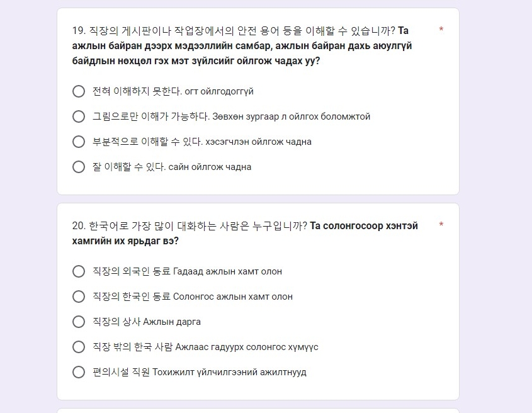Click 'Ажлаас гадуурх солонгос хүмүүс' label
Viewport: 532px width, 413px height.
click(x=247, y=347)
